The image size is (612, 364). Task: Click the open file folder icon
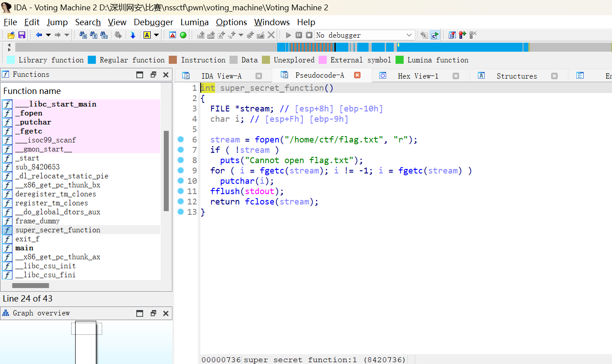pos(11,35)
